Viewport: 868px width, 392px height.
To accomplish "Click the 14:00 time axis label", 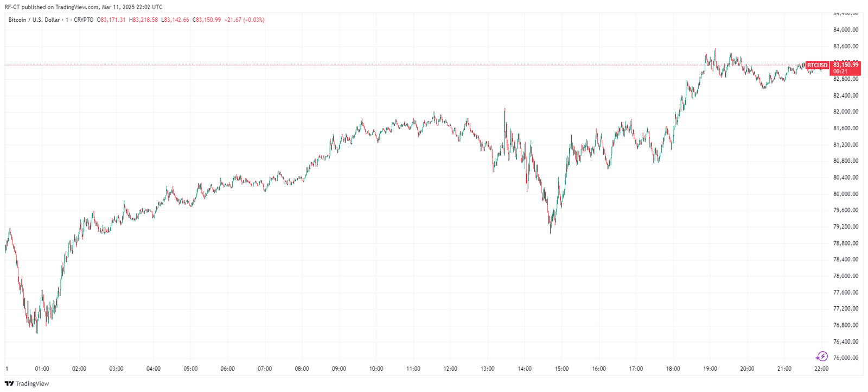I will pos(525,369).
